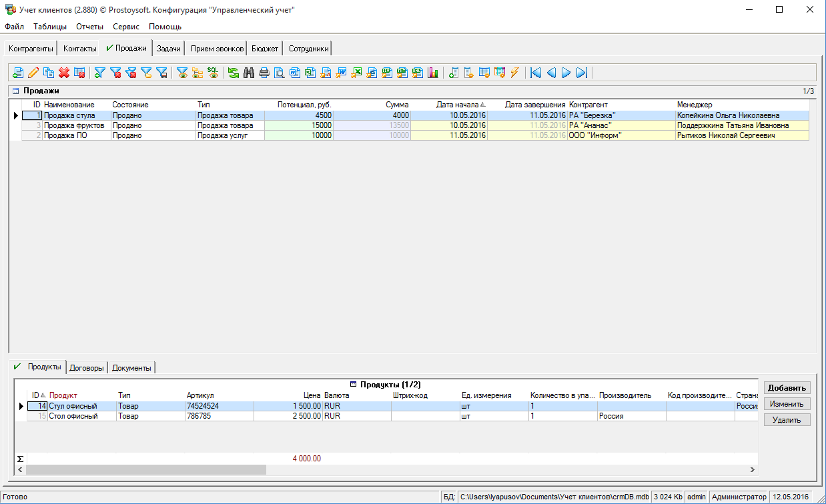
Task: Collapse the Продукты (1/2) subtable header icon
Action: 354,385
